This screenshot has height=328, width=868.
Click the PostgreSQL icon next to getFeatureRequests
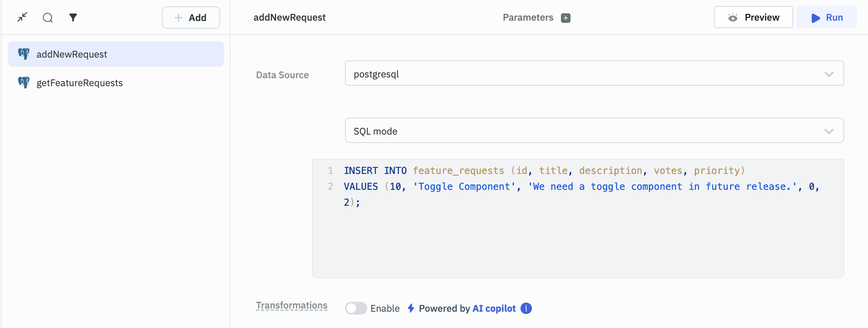click(24, 83)
